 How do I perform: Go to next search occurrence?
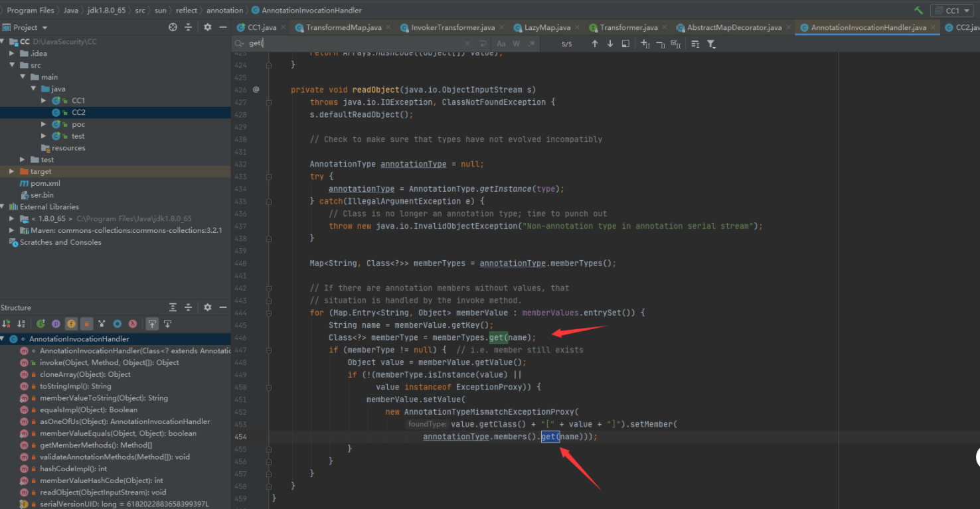coord(610,43)
